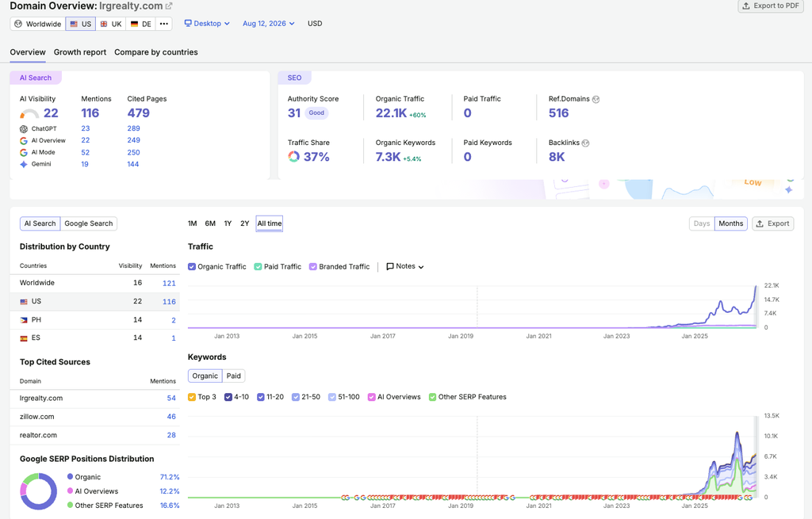Switch chart granularity to Months
Viewport: 812px width, 519px height.
tap(730, 223)
